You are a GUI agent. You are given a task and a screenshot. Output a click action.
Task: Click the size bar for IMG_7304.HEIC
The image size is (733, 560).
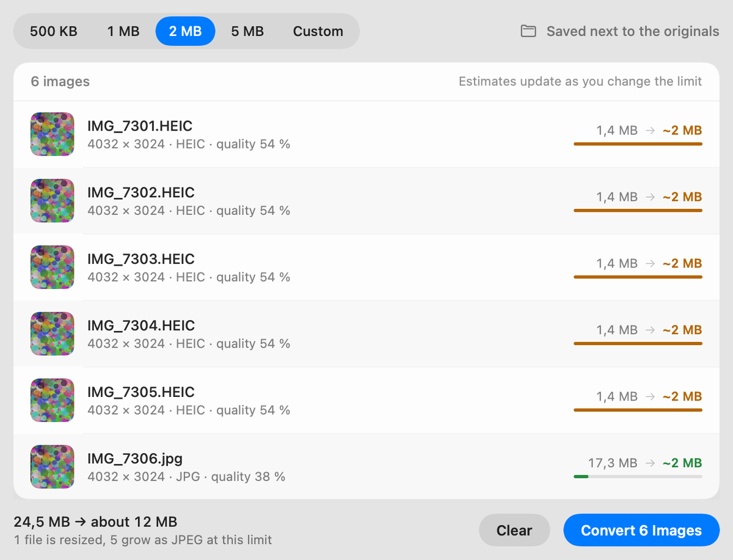(638, 344)
